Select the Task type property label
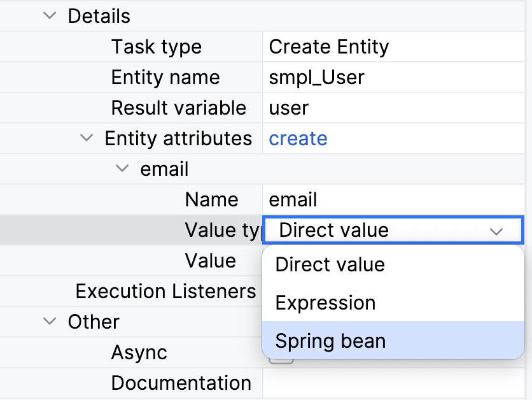 157,47
